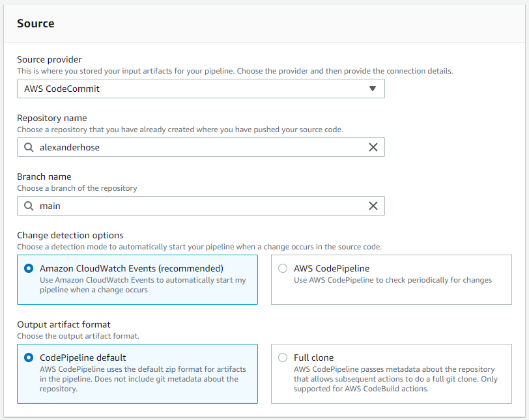Click the 'check periodically for changes' description
Viewport: 529px width, 420px height.
[392, 280]
